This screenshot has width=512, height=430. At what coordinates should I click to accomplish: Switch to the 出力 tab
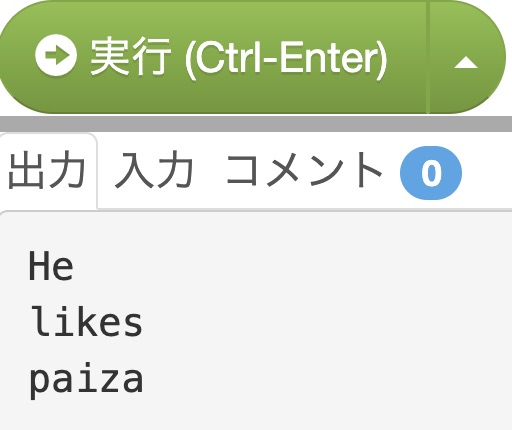tap(47, 170)
